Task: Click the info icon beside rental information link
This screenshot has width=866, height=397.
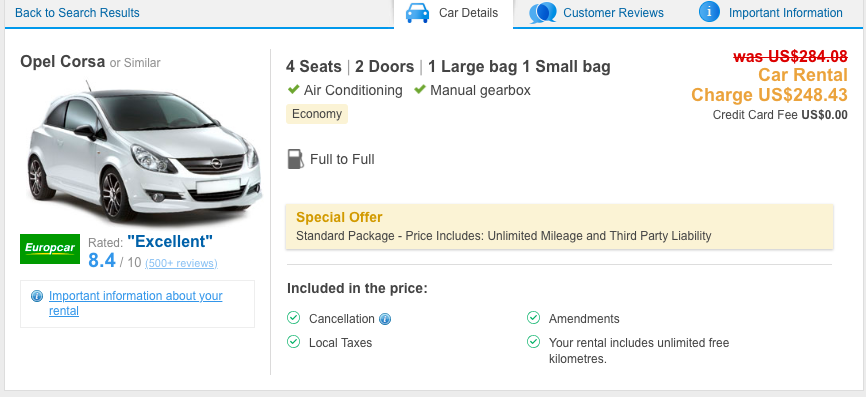Action: pyautogui.click(x=37, y=297)
